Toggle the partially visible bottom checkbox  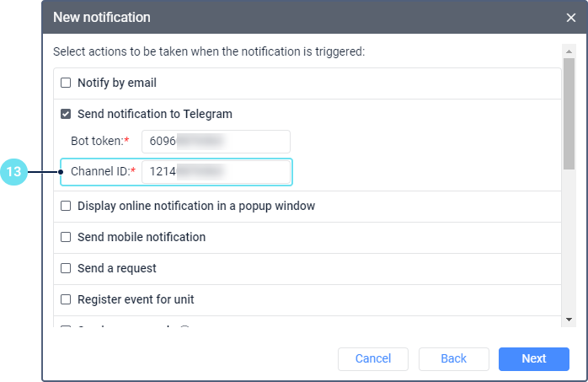click(x=66, y=325)
